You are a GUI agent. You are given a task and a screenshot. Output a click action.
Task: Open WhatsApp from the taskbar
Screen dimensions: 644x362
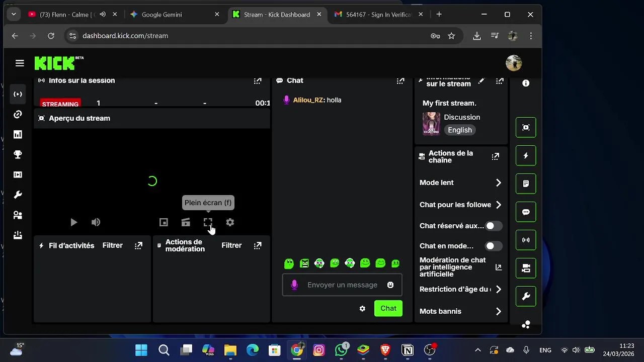[342, 350]
